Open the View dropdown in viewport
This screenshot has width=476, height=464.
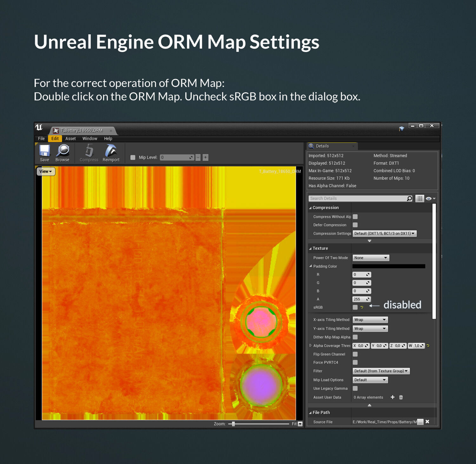coord(46,171)
